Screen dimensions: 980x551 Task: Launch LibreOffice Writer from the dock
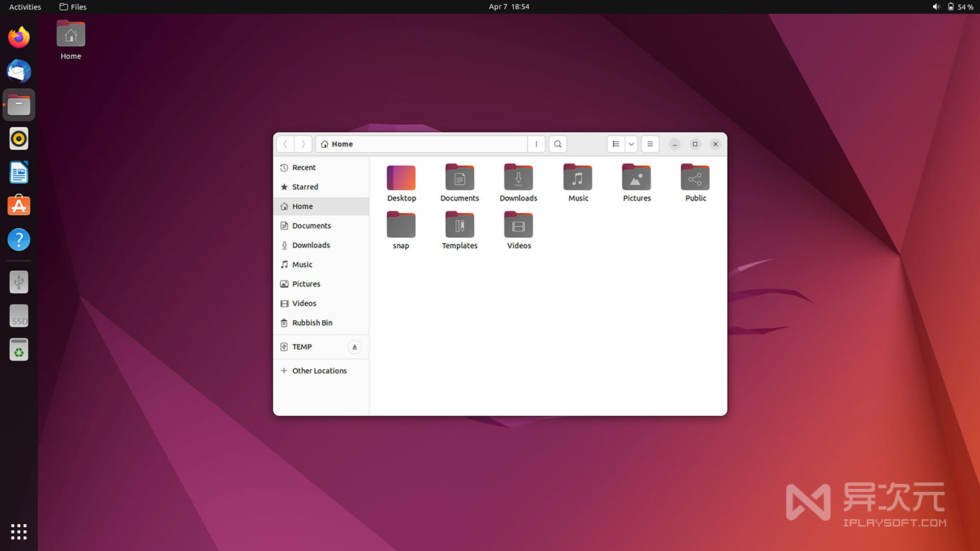[x=18, y=172]
